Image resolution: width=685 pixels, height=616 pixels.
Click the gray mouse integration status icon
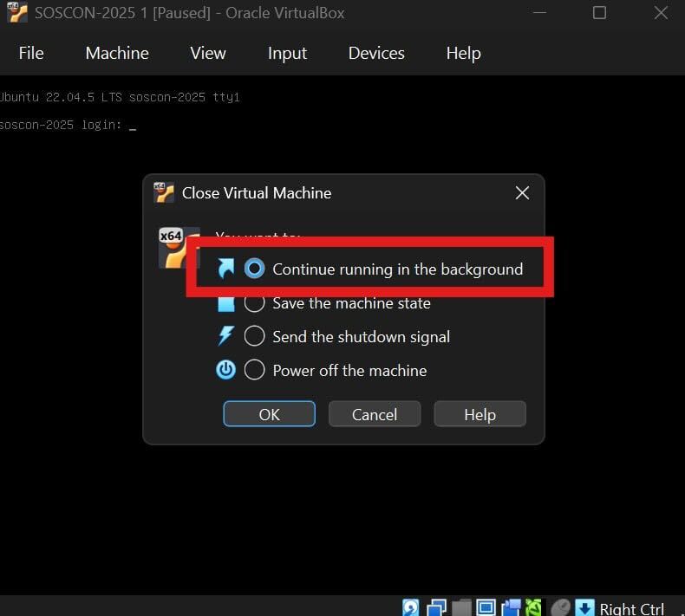coord(561,607)
